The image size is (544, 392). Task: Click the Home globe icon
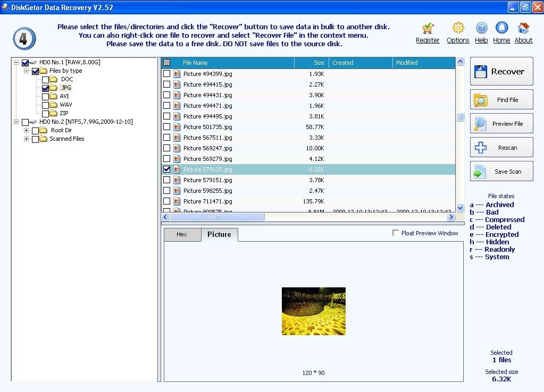501,28
